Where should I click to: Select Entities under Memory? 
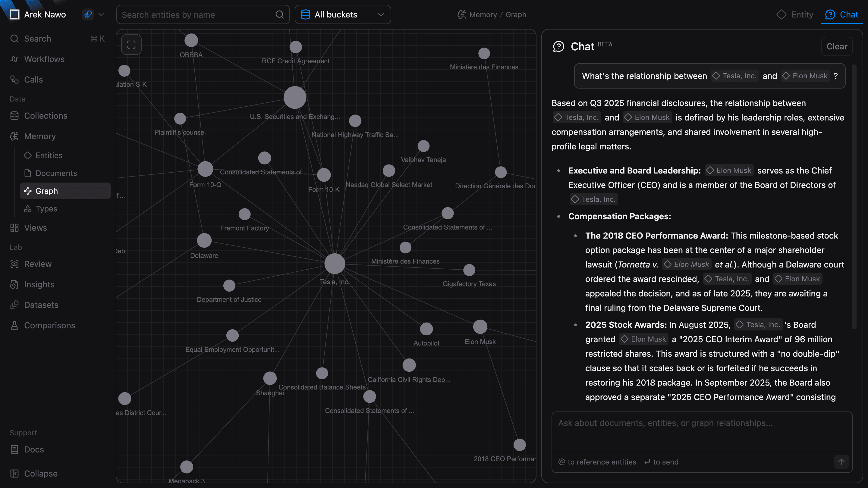[65, 155]
